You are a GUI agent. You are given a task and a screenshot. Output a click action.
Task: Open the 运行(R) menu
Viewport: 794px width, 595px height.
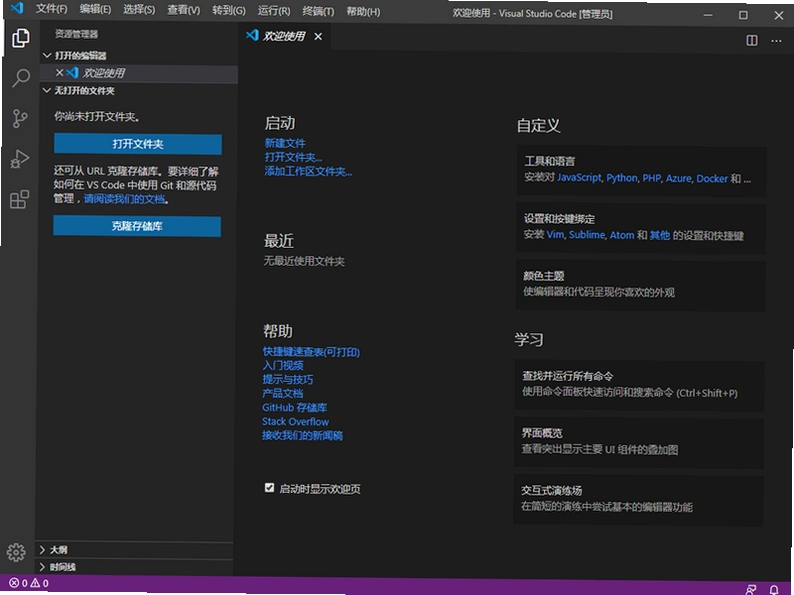click(x=274, y=11)
